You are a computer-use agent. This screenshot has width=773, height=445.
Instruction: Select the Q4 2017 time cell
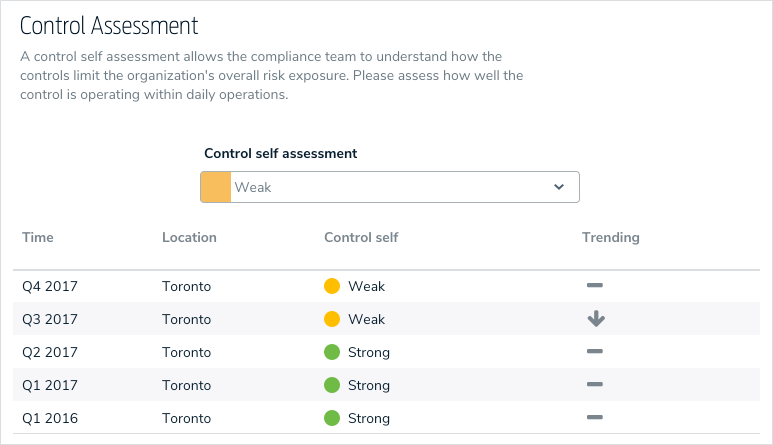[x=50, y=286]
